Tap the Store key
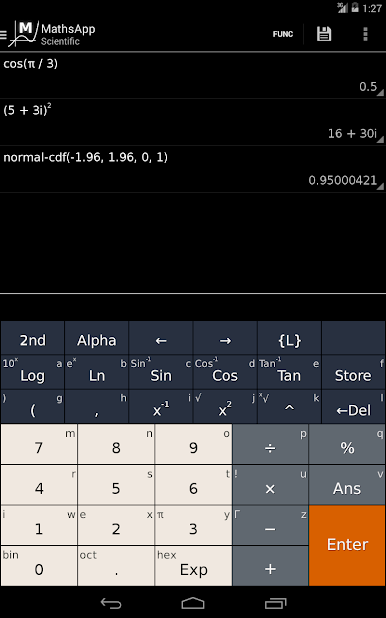Image resolution: width=386 pixels, height=618 pixels. tap(353, 372)
